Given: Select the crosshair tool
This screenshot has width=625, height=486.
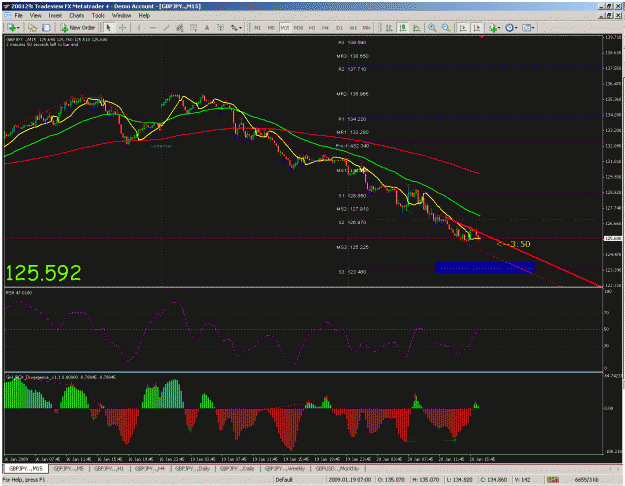Looking at the screenshot, I should coord(122,28).
